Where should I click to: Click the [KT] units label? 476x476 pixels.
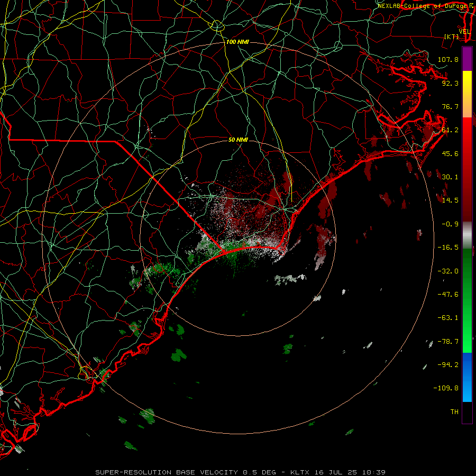click(452, 36)
